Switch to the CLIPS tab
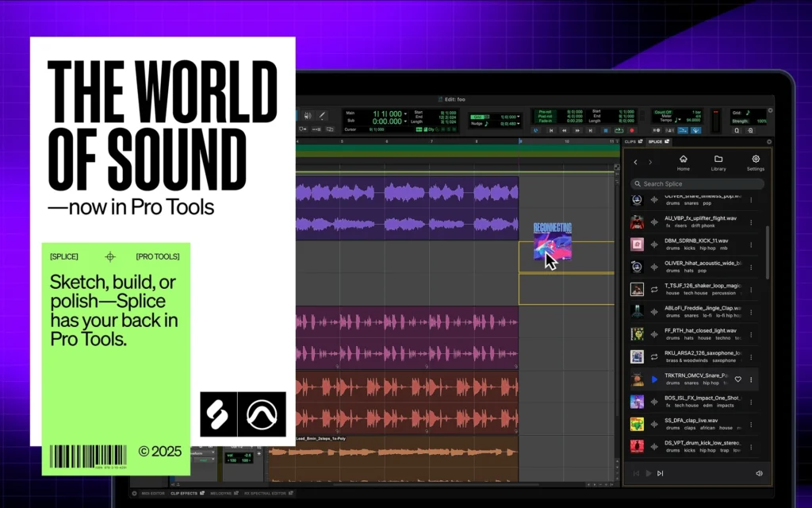Viewport: 812px width, 508px height. tap(631, 142)
